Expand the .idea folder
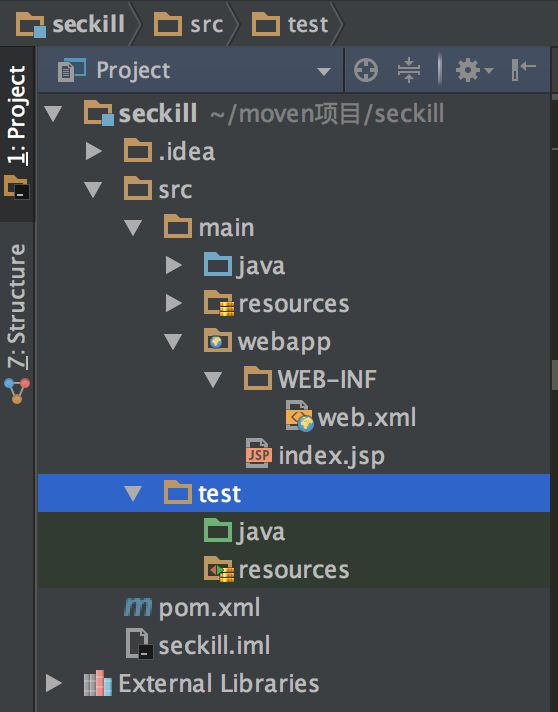558x712 pixels. tap(94, 151)
